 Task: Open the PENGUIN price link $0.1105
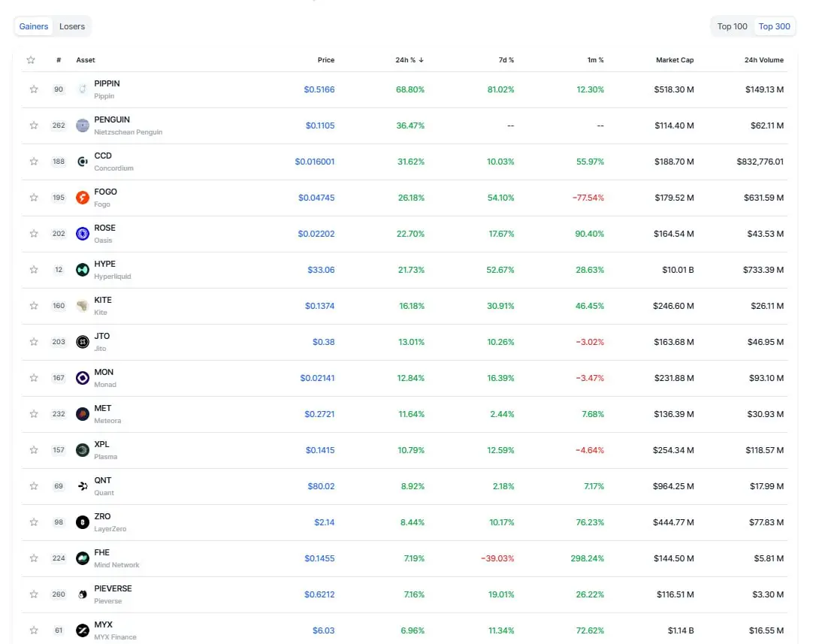(320, 125)
